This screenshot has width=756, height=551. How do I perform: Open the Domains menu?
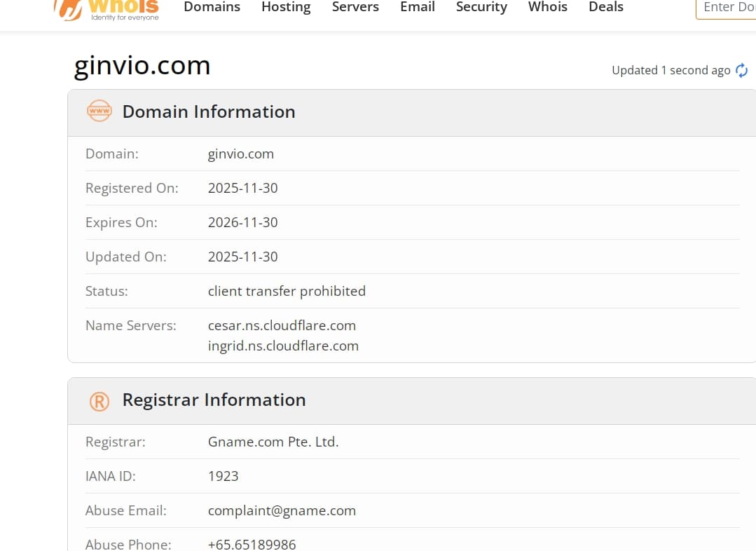[212, 7]
